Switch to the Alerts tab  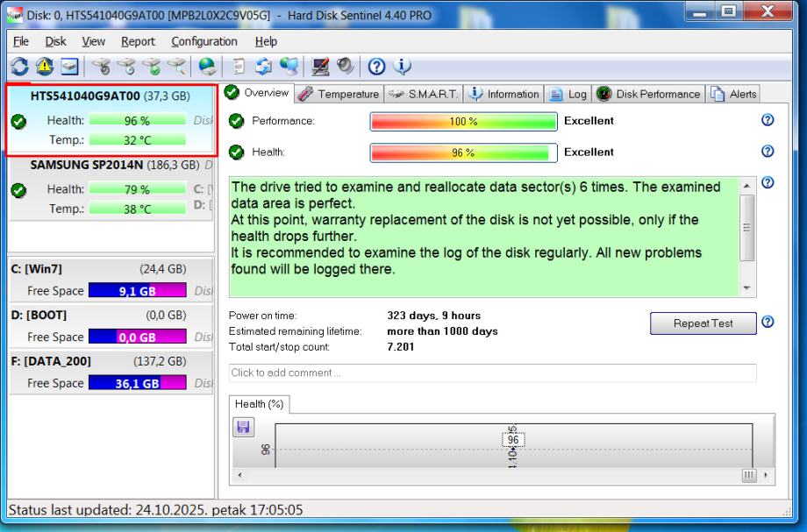733,94
